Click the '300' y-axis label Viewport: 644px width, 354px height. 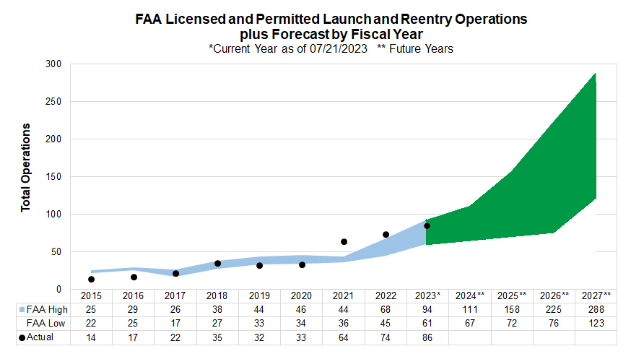[53, 64]
